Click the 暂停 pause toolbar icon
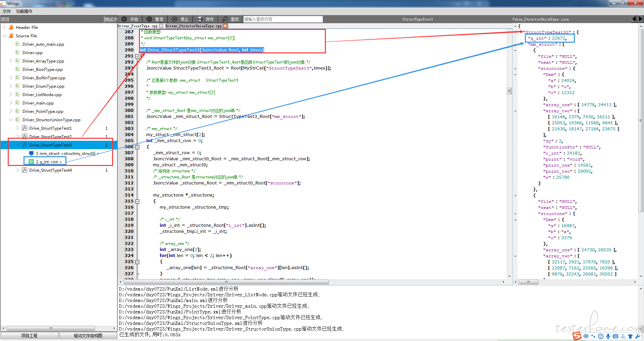 click(x=149, y=19)
